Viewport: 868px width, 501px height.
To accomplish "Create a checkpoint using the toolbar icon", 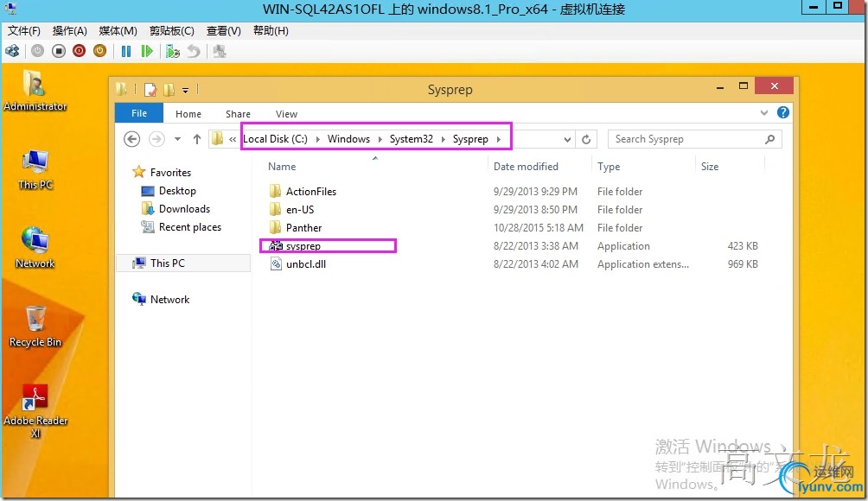I will pyautogui.click(x=173, y=52).
